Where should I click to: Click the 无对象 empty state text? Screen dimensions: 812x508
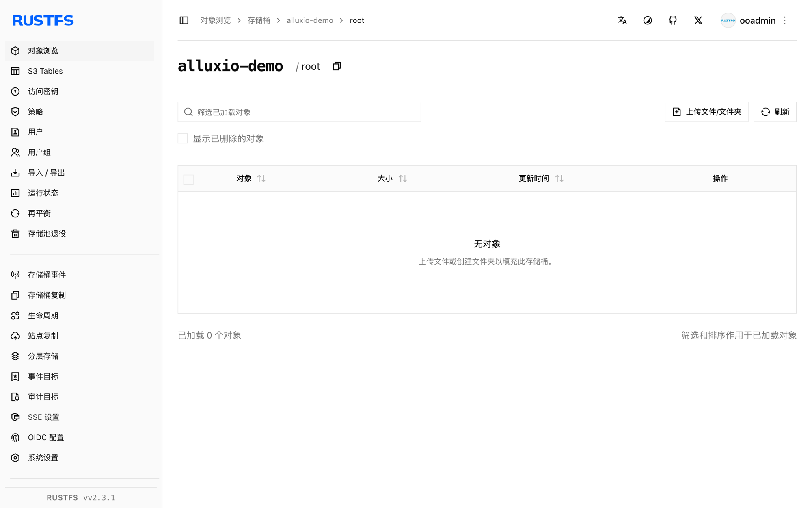point(487,244)
